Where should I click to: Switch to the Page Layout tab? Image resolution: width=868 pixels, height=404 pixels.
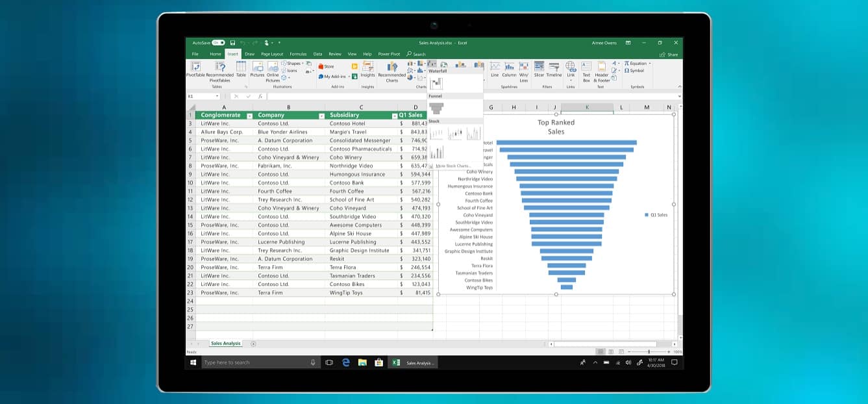(x=272, y=54)
